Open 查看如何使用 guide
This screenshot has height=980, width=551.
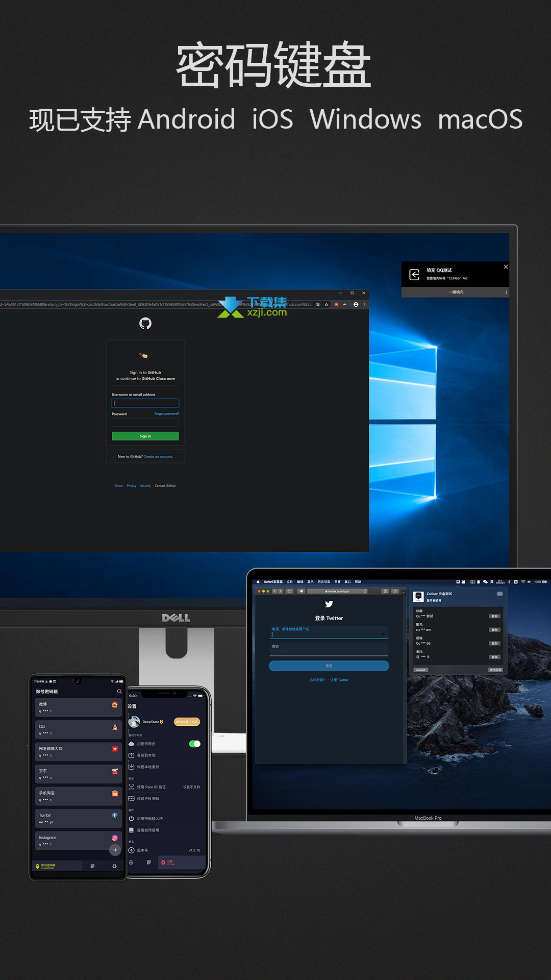pos(164,830)
